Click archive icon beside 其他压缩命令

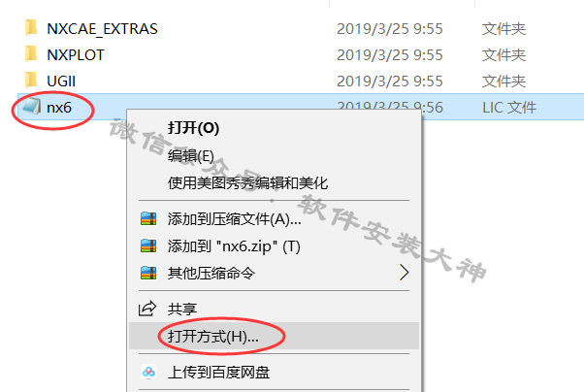click(x=148, y=273)
